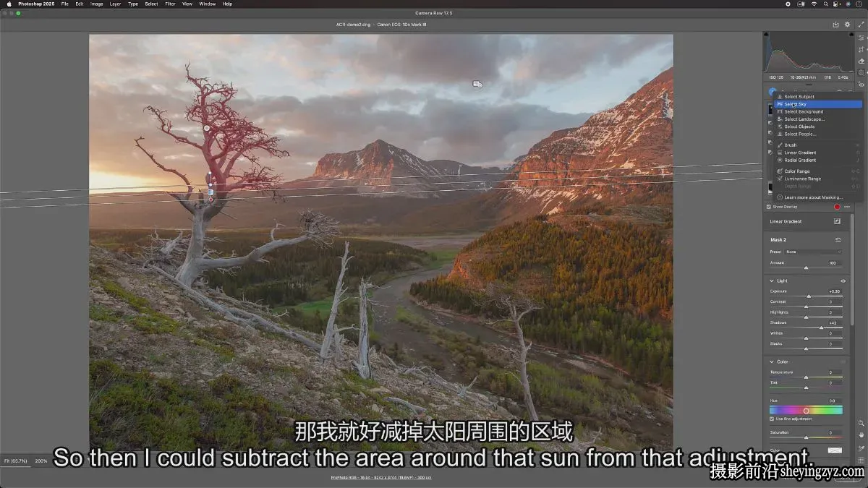Toggle the grid overlay icon
Viewport: 868px width, 488px height.
(x=861, y=460)
